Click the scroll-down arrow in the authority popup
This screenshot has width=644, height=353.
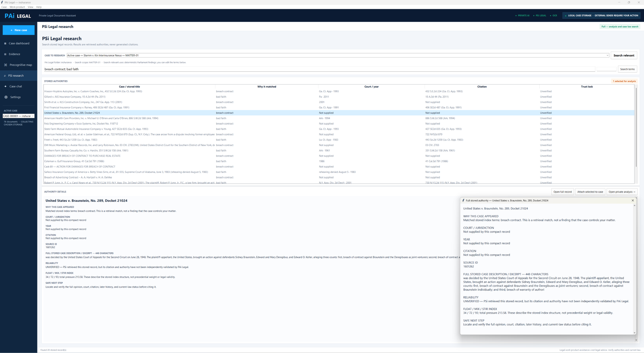click(x=635, y=333)
